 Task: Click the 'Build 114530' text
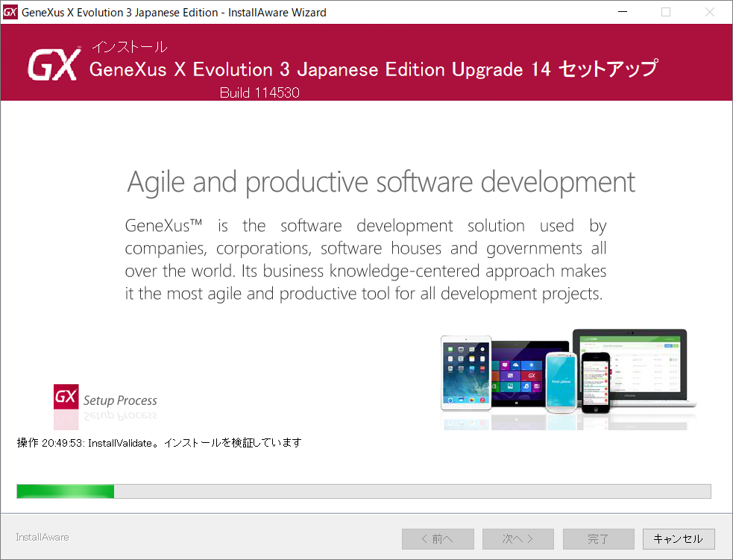point(259,92)
